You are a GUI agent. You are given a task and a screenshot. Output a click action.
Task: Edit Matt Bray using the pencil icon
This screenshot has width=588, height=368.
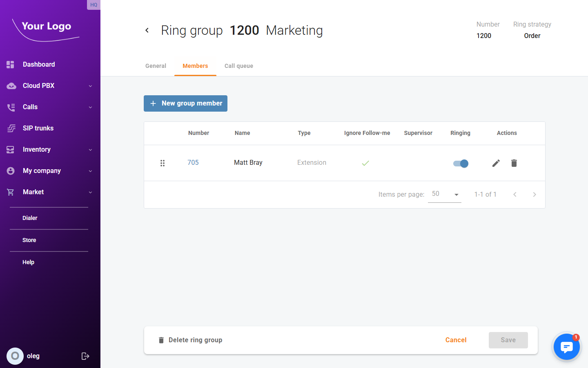click(x=496, y=163)
